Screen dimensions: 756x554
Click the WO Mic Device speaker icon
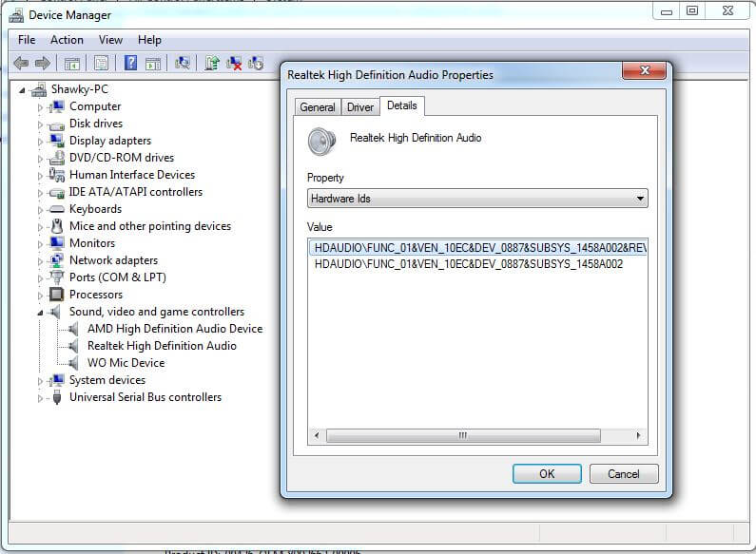pos(73,363)
